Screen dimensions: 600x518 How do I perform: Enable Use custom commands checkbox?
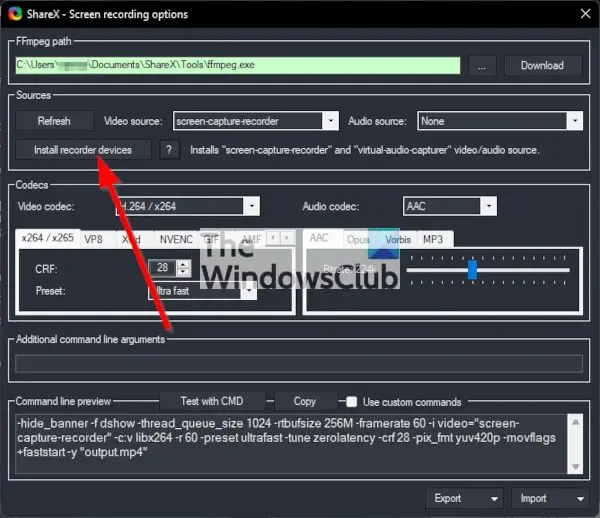[351, 402]
